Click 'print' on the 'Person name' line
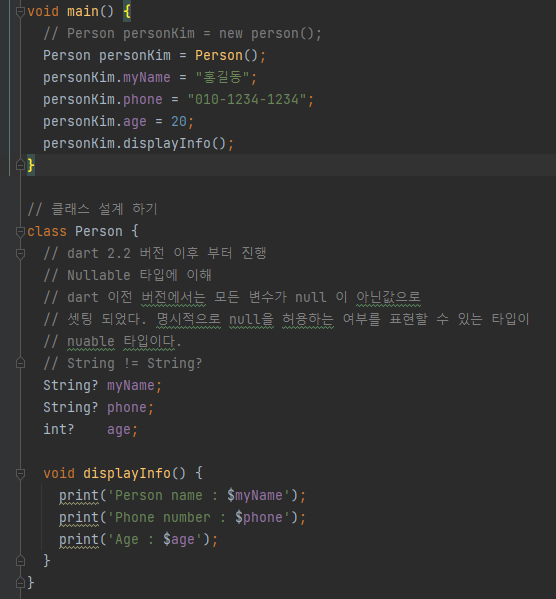 point(79,495)
